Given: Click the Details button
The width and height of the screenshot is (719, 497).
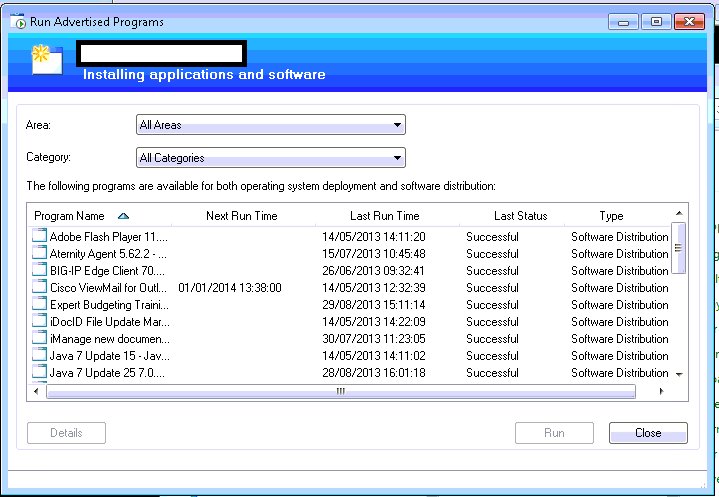Looking at the screenshot, I should click(66, 433).
